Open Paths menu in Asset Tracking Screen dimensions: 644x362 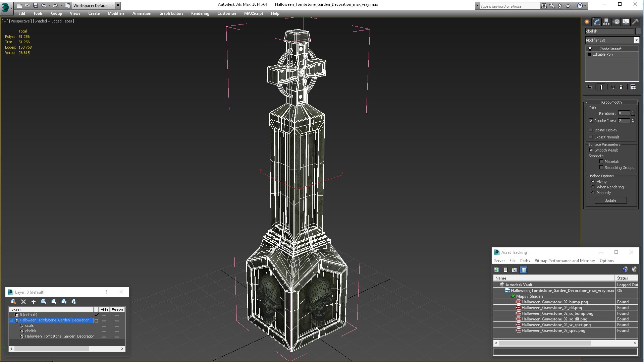click(x=525, y=261)
